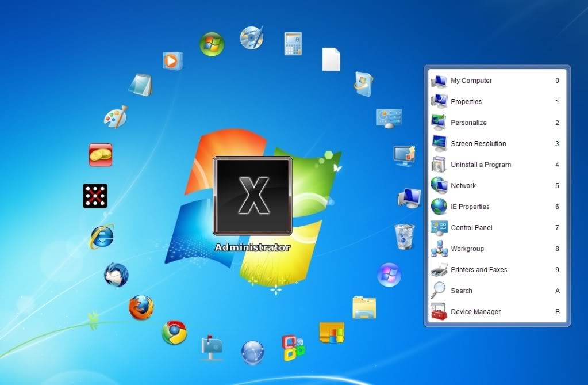This screenshot has height=385, width=588.
Task: Click the monitor personalization icon in ring
Action: (x=404, y=155)
